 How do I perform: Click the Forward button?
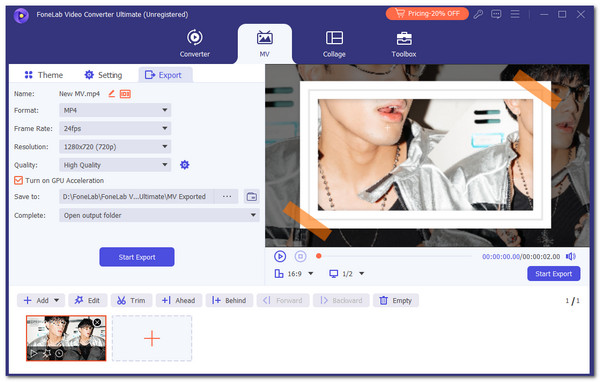[282, 300]
